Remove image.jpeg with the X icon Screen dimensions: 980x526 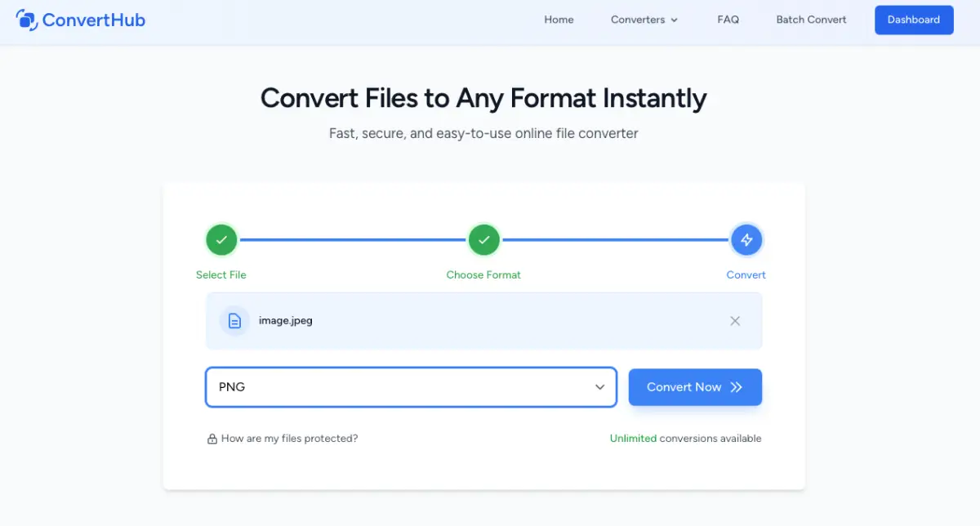coord(735,321)
